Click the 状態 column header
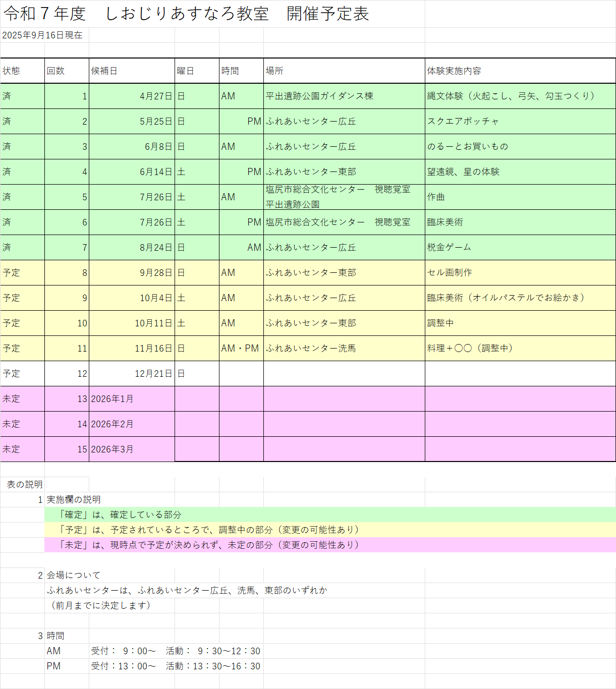 [22, 71]
